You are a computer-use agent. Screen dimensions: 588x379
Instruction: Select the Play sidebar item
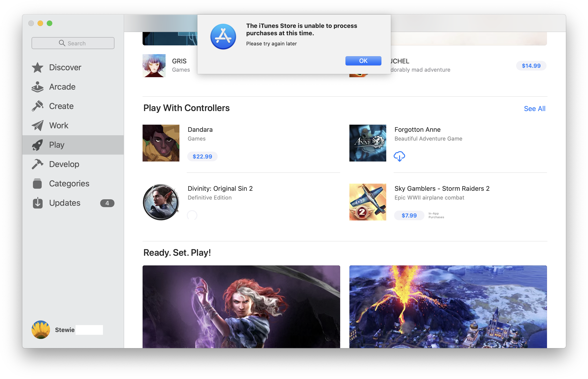coord(73,145)
